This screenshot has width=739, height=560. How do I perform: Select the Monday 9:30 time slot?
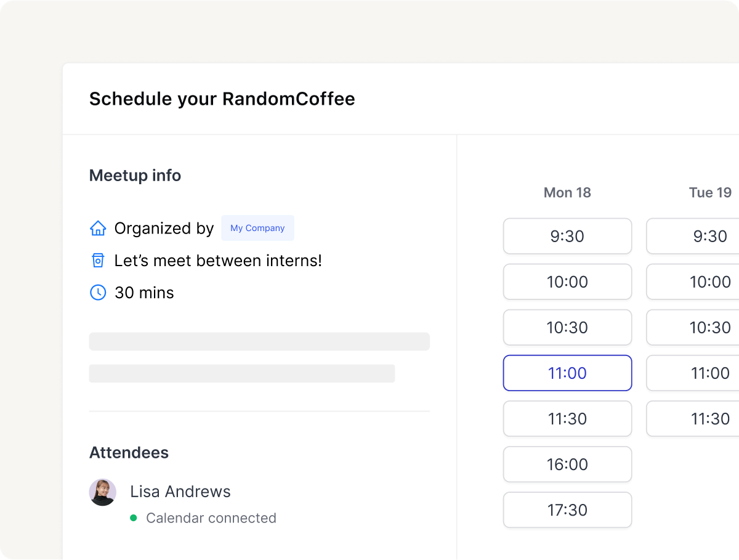point(567,236)
